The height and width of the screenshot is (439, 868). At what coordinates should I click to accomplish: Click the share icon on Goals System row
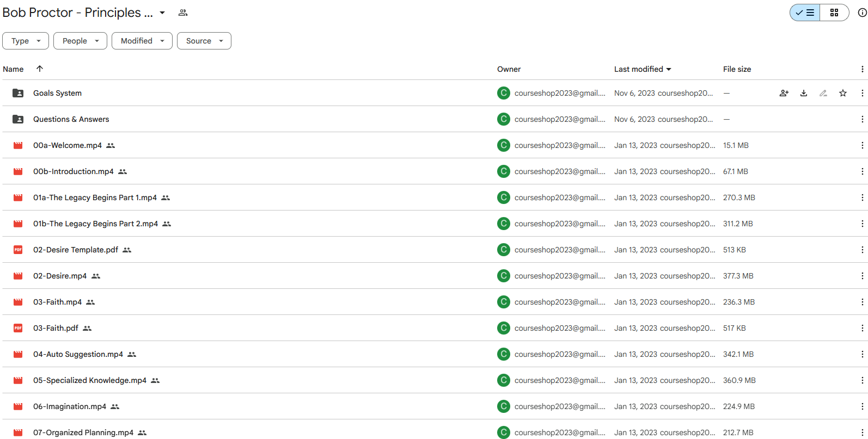784,93
